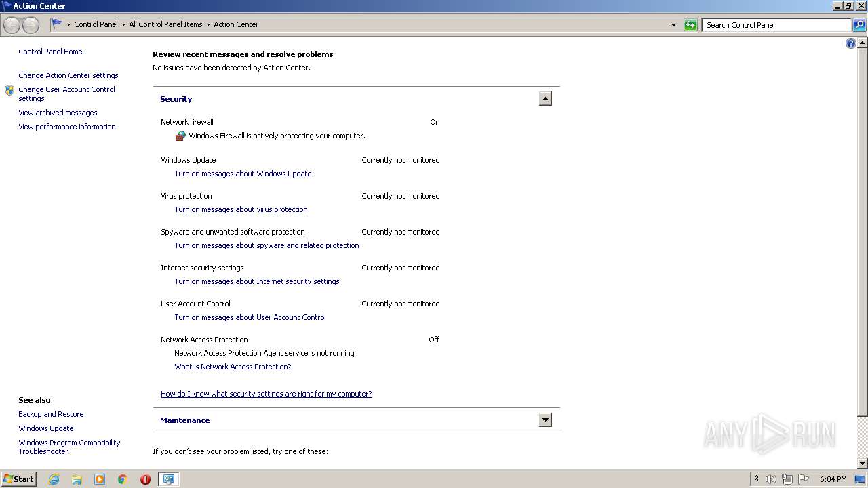868x488 pixels.
Task: Turn on messages about Internet security settings
Action: tap(257, 281)
